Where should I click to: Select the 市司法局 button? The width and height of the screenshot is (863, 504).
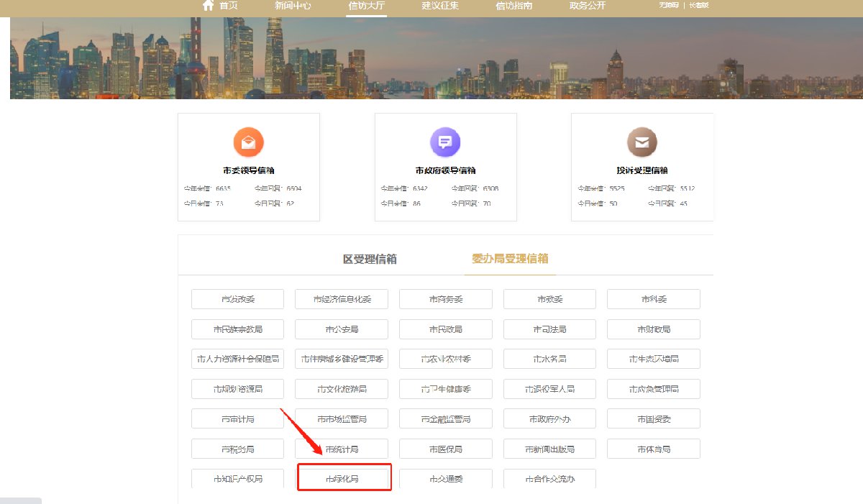(x=550, y=329)
